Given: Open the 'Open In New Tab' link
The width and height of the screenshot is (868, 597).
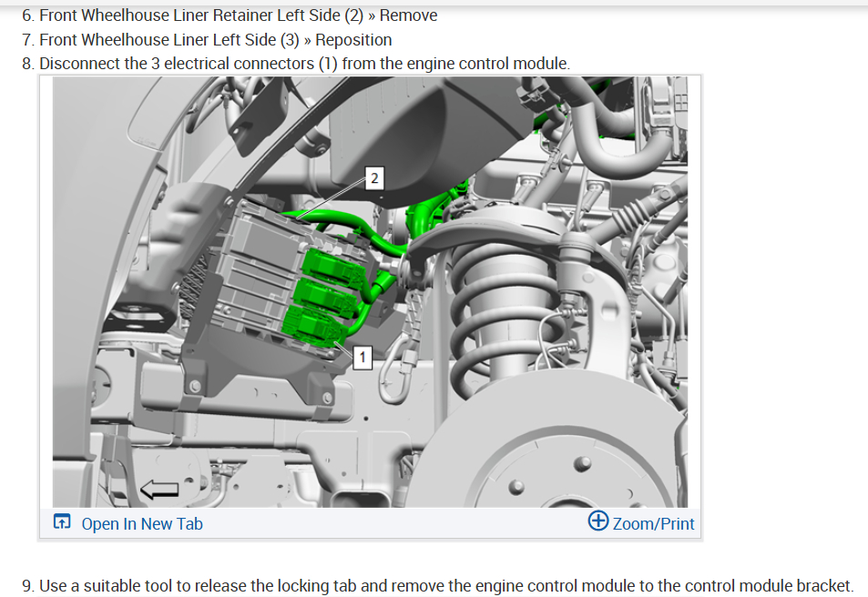Looking at the screenshot, I should click(x=142, y=523).
